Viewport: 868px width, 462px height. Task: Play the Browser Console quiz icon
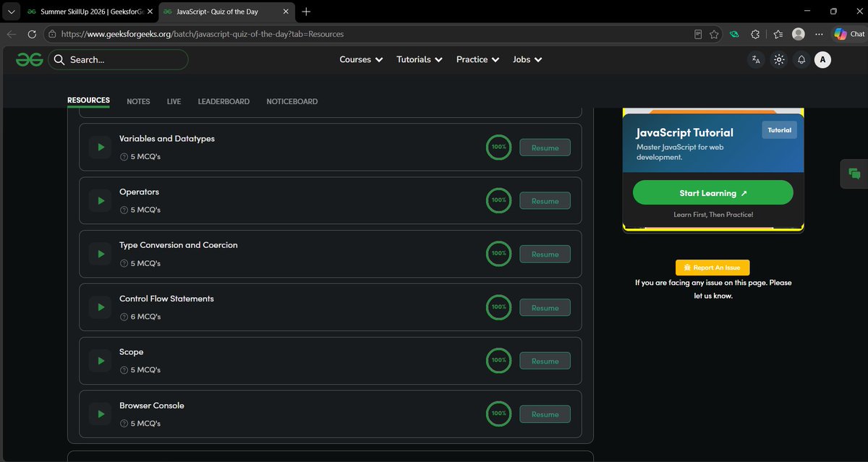pyautogui.click(x=101, y=414)
